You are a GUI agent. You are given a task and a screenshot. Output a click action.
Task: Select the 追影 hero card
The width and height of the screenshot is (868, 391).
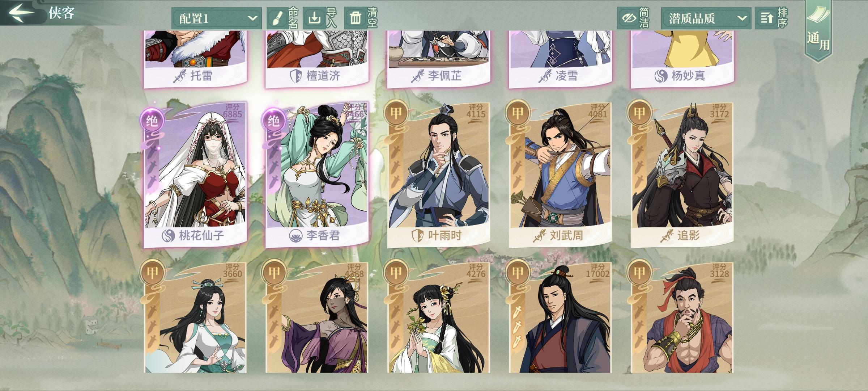(682, 175)
